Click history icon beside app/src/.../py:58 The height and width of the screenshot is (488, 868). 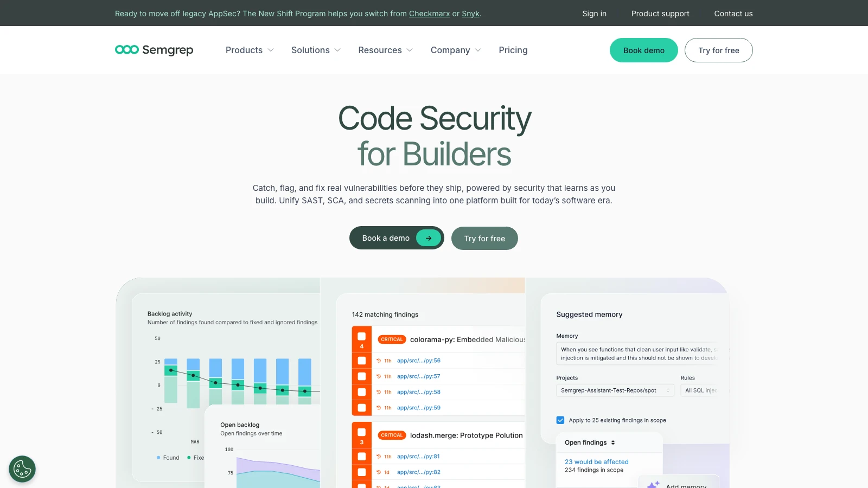379,392
